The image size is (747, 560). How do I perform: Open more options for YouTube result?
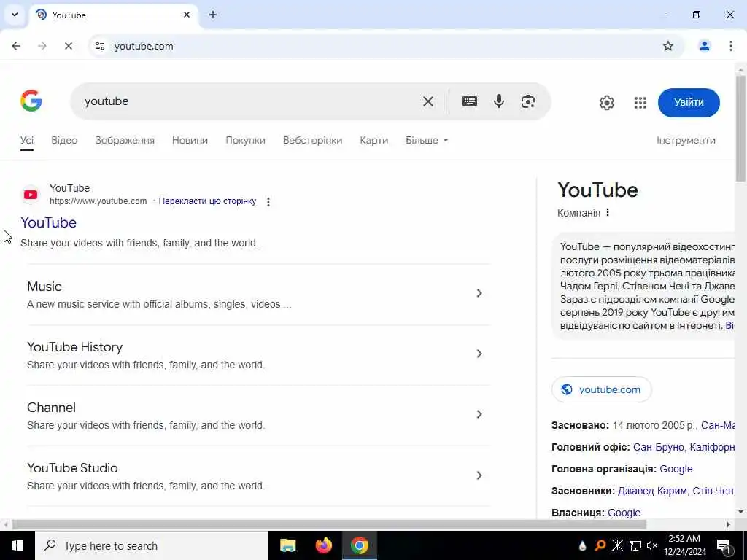268,201
